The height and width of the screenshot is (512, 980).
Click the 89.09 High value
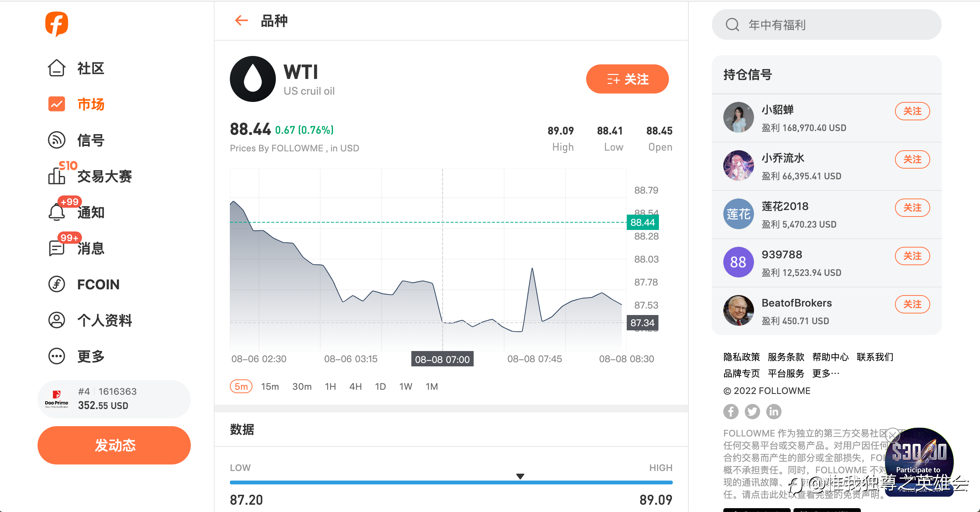pos(560,131)
